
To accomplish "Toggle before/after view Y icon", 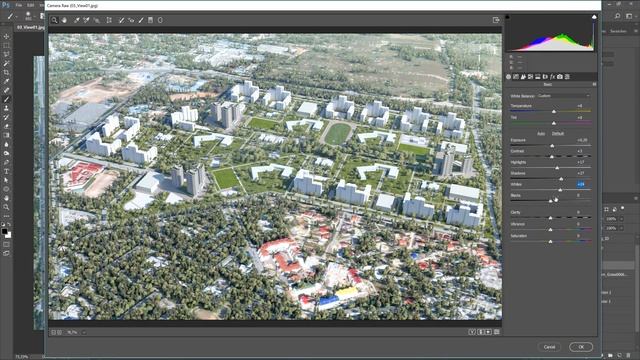I will click(472, 332).
